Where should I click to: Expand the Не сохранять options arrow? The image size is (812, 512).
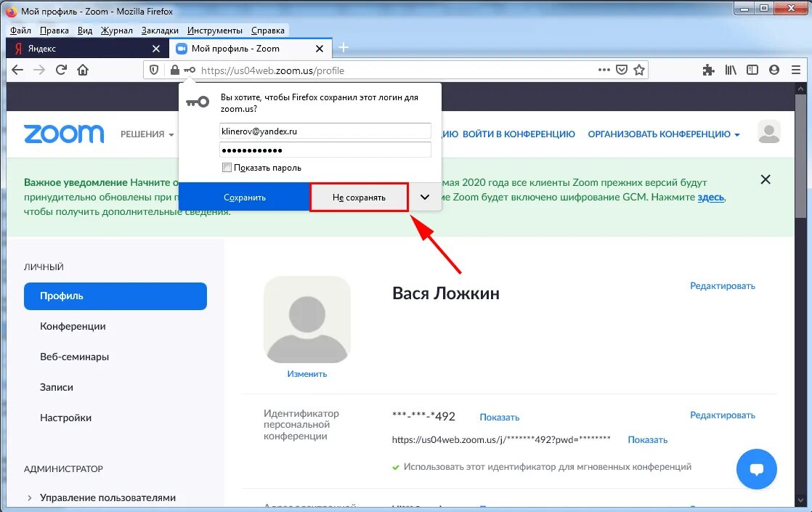(425, 198)
